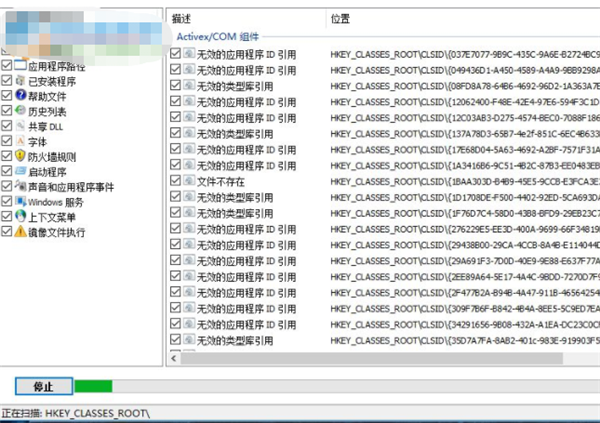Viewport: 600px width, 423px height.
Task: Select the 启动程序 label
Action: (x=47, y=172)
